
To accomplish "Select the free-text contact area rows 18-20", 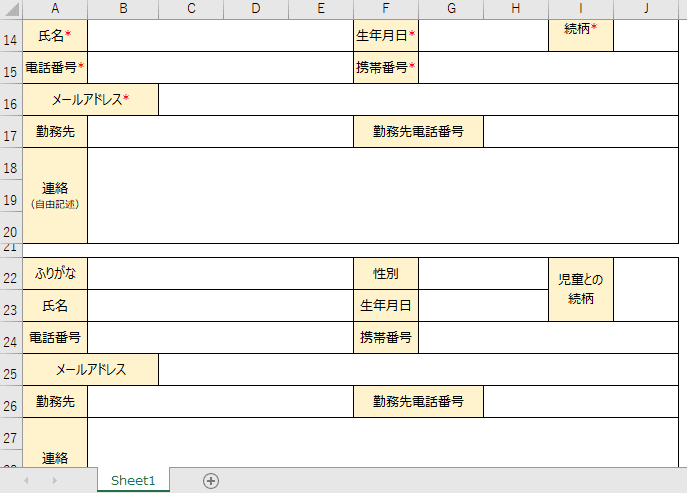I will [x=383, y=195].
